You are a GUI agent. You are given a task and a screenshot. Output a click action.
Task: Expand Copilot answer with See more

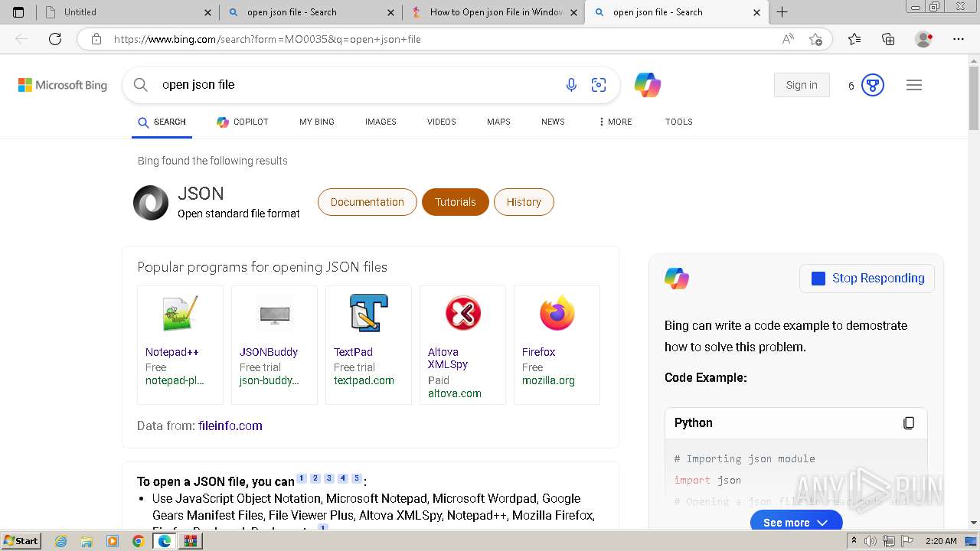796,522
